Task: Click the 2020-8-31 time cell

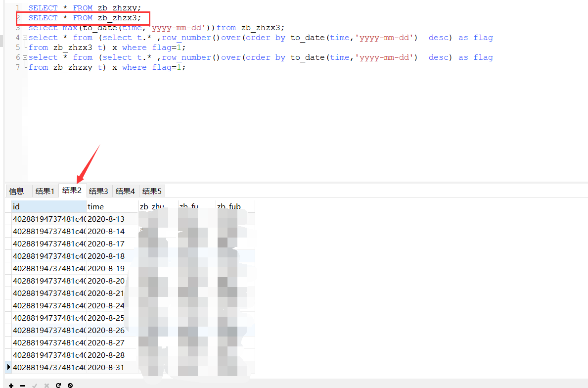Action: point(112,368)
